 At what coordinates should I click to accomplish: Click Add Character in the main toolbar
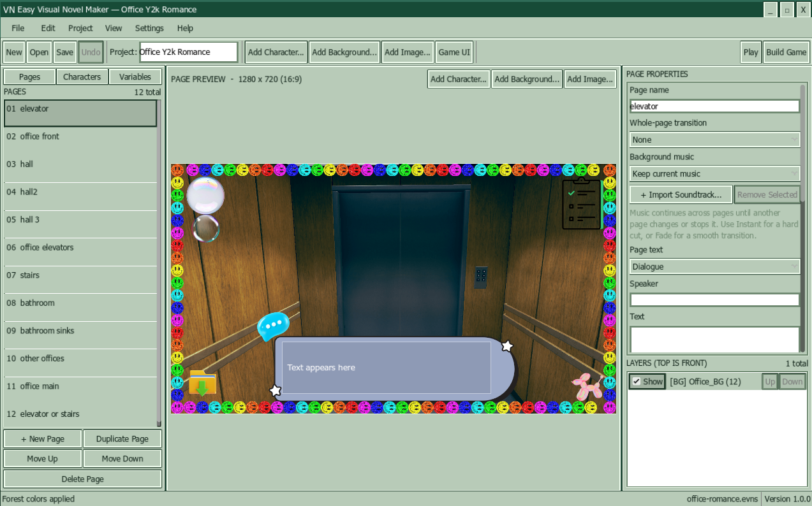276,52
